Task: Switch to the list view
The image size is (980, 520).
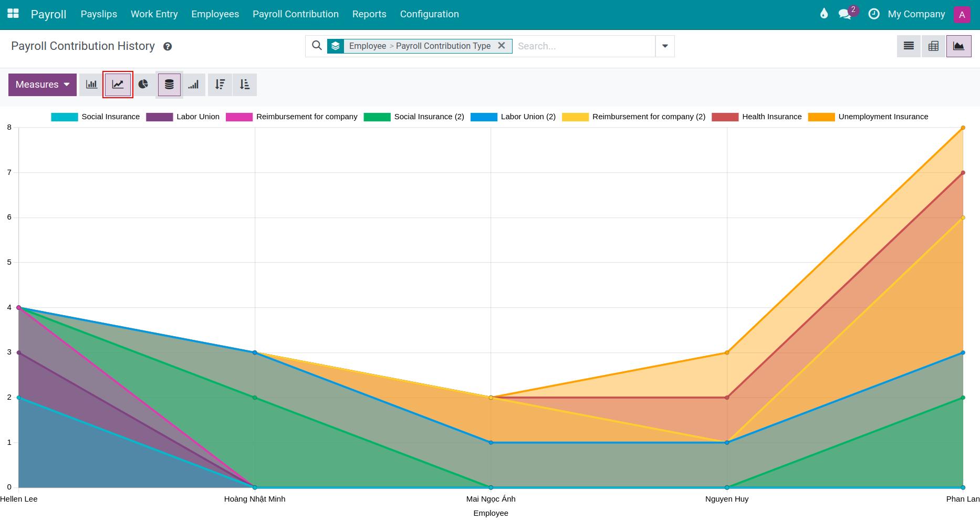Action: [909, 46]
